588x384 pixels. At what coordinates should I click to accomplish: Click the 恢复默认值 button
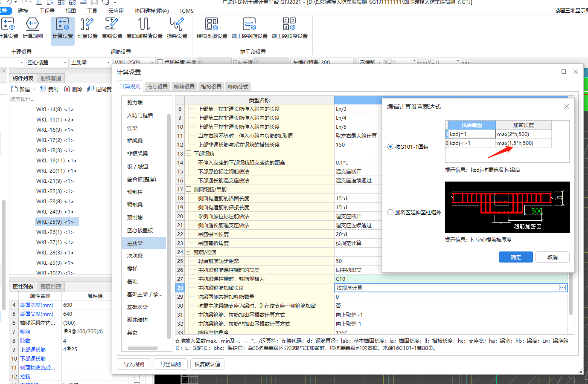click(x=208, y=364)
